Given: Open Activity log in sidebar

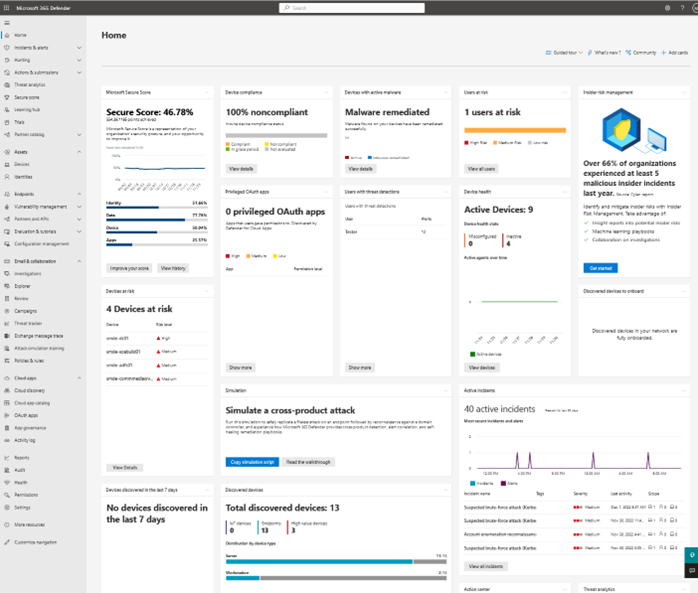Looking at the screenshot, I should [24, 440].
